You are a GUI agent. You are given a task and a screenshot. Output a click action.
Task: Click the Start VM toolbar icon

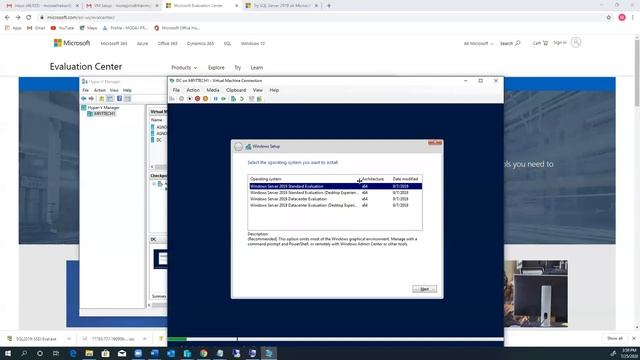182,99
